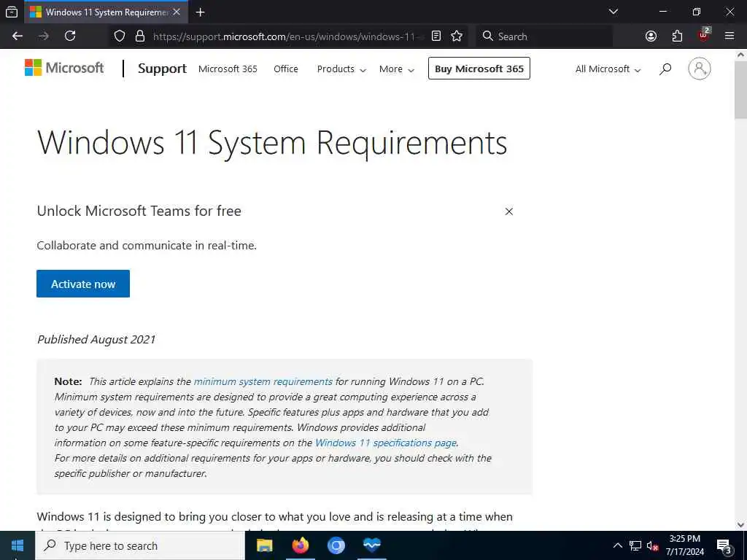
Task: Dismiss the Unlock Microsoft Teams banner
Action: point(508,211)
